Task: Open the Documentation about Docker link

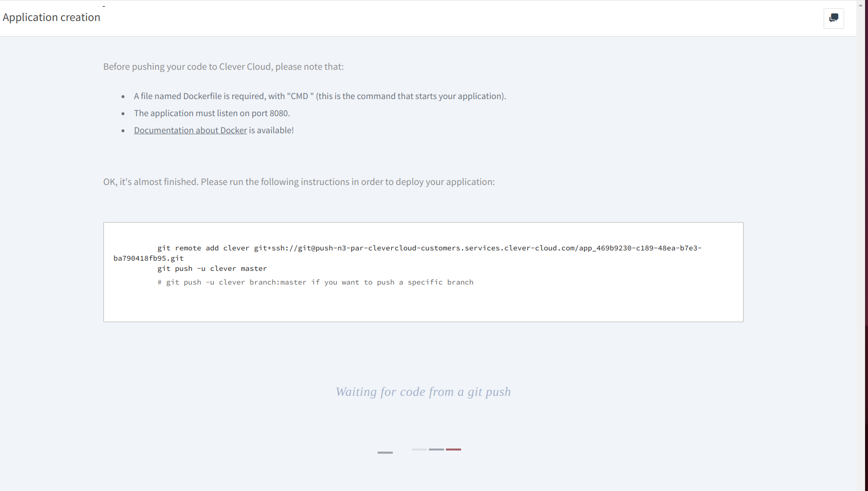Action: click(190, 130)
